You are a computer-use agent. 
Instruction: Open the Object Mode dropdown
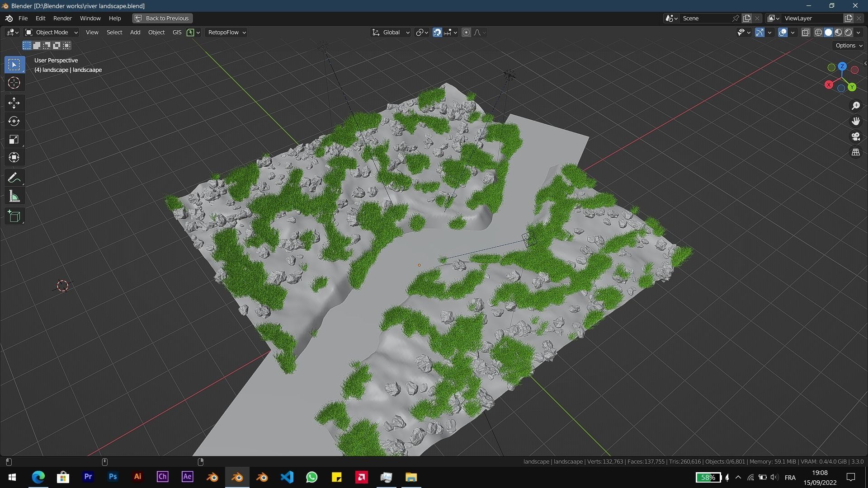51,32
